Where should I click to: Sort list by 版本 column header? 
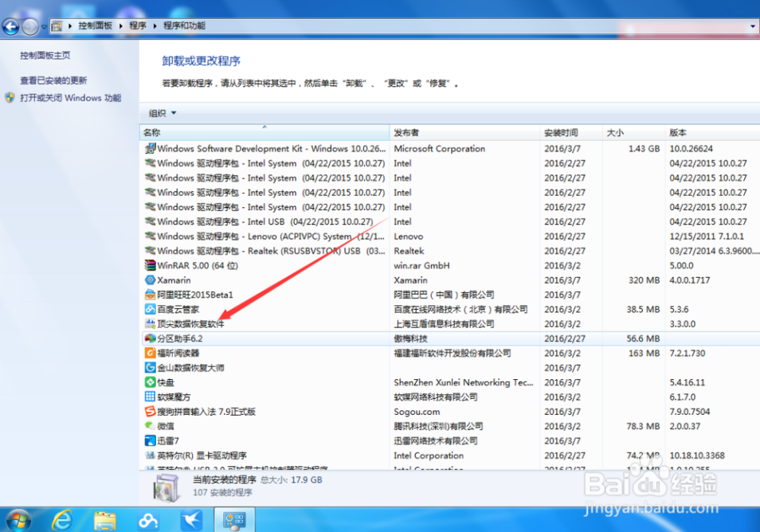click(x=712, y=132)
